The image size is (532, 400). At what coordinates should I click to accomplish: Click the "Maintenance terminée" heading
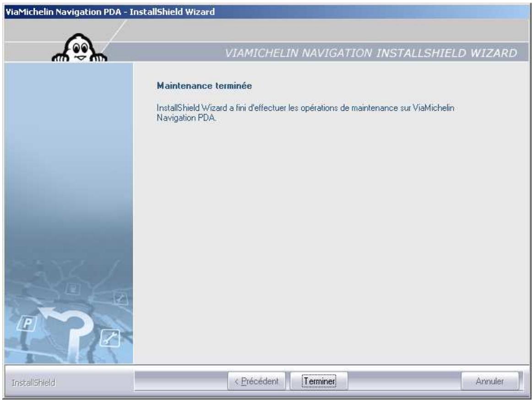point(204,86)
